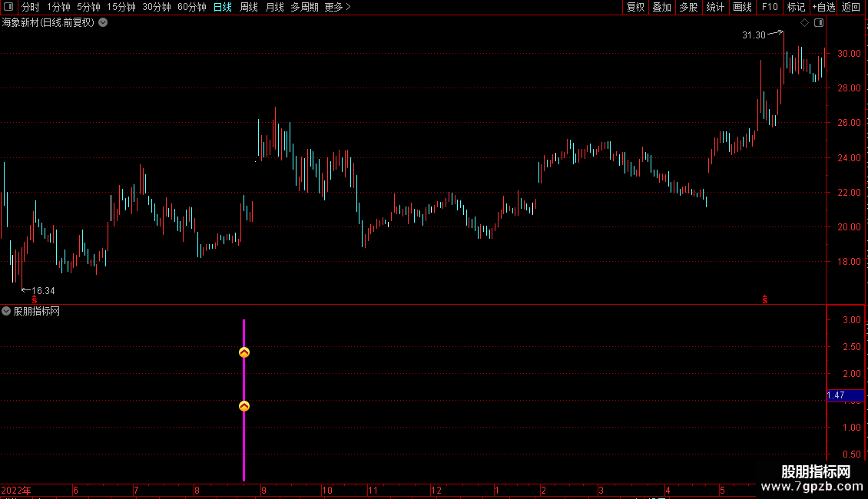Click the lower yellow arrow signal marker
This screenshot has height=499, width=868.
(244, 406)
